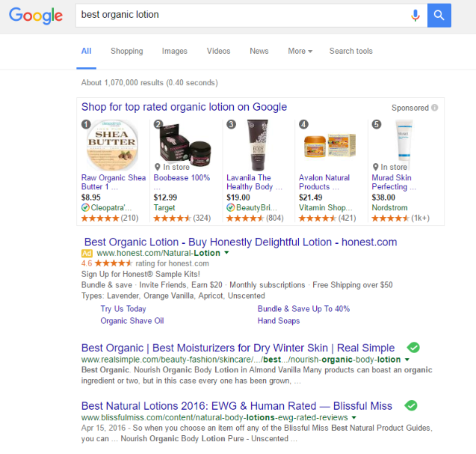The height and width of the screenshot is (454, 476).
Task: Open the Sponsored info icon
Action: click(x=435, y=108)
